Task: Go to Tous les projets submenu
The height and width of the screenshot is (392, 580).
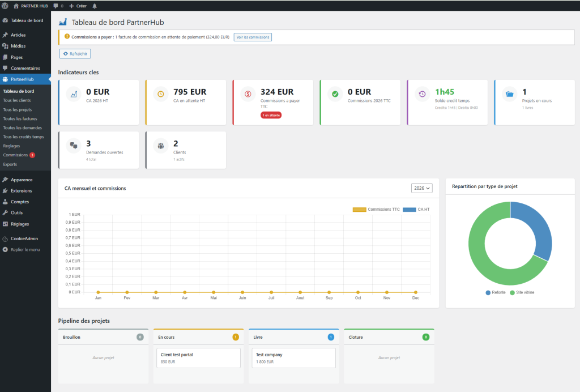Action: point(18,109)
